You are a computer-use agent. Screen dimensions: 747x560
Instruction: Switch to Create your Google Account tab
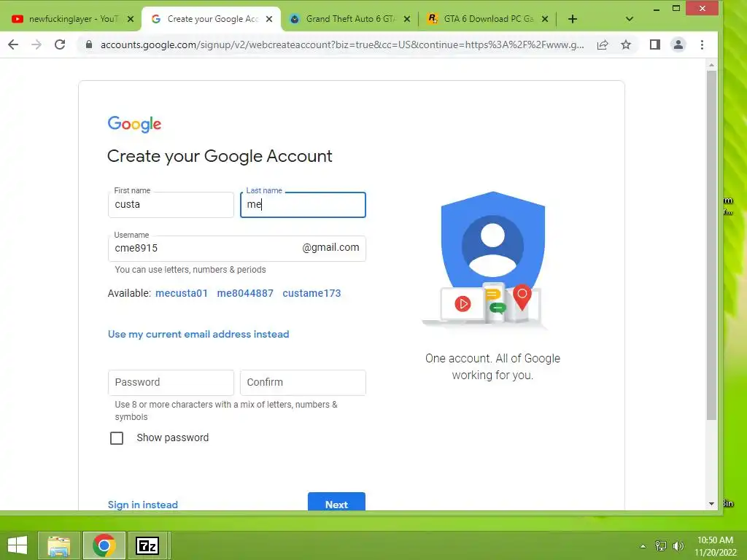point(209,19)
